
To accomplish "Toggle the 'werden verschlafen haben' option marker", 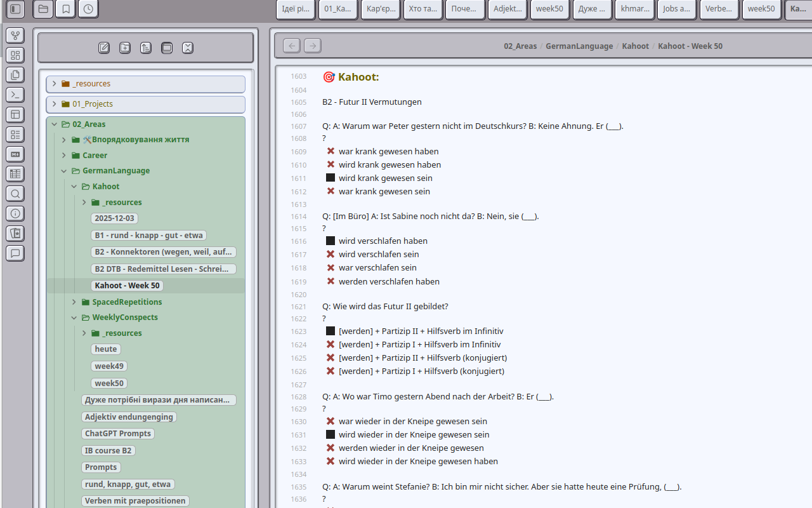I will pos(331,281).
